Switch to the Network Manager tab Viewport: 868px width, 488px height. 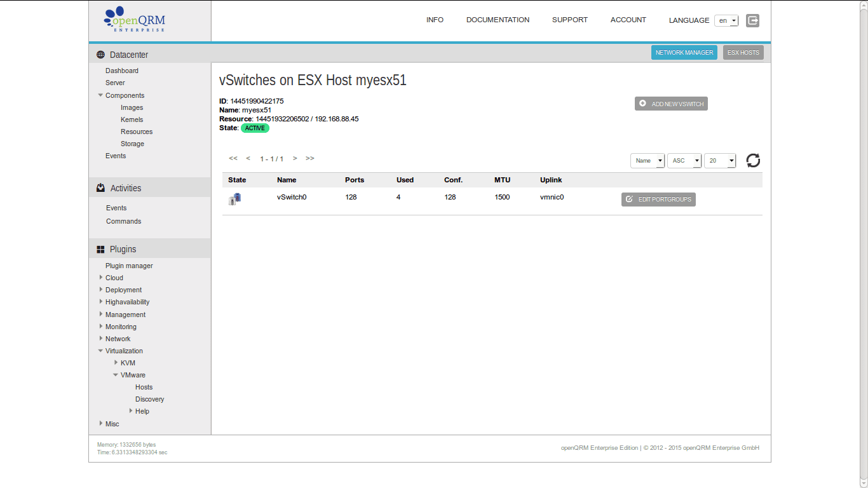684,52
